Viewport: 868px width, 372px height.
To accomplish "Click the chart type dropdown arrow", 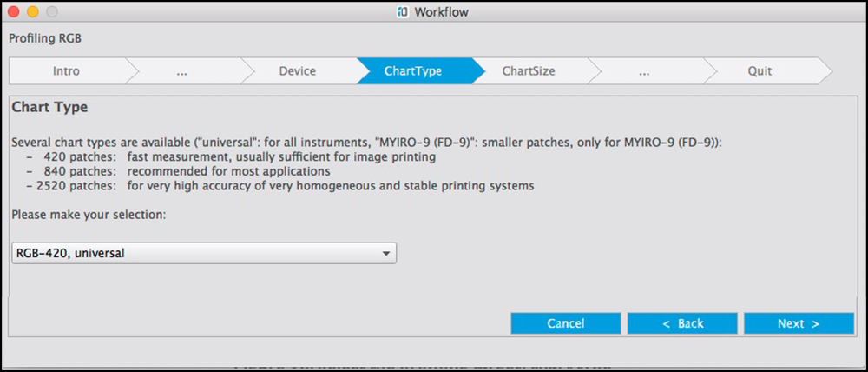I will point(385,253).
